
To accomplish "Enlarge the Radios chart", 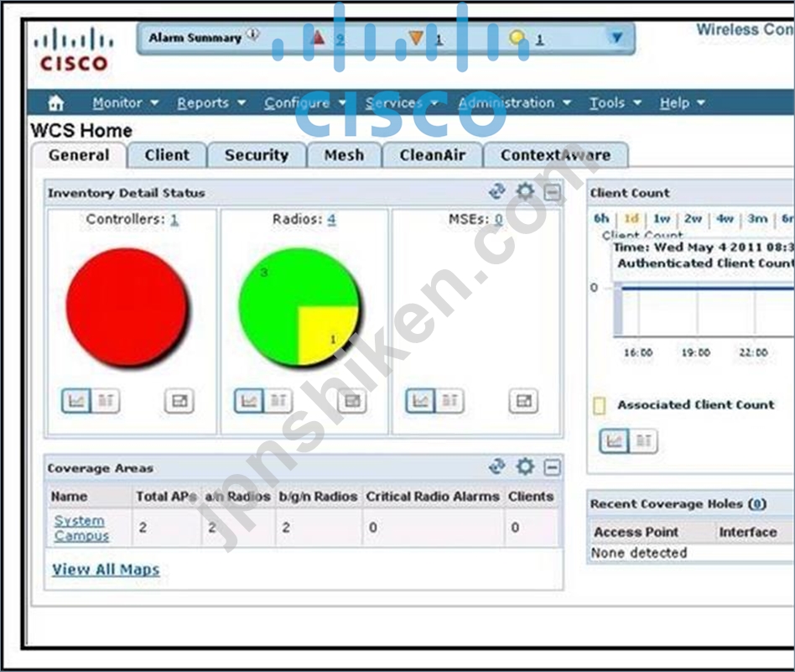I will [352, 401].
